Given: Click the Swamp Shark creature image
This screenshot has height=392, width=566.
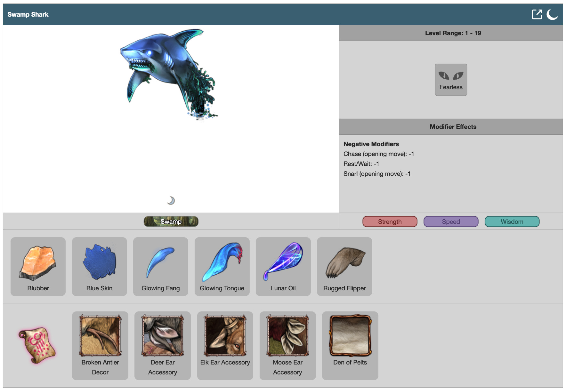Looking at the screenshot, I should tap(168, 74).
